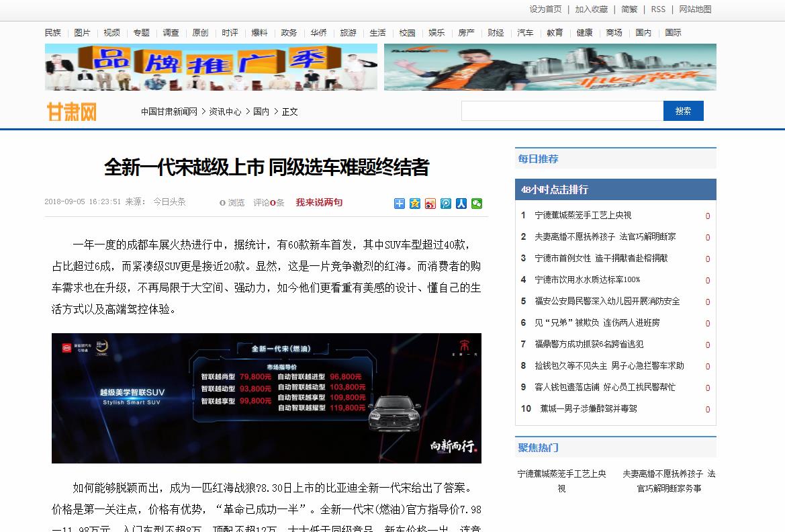
Task: Click the 评论0条 comment count
Action: (x=269, y=202)
